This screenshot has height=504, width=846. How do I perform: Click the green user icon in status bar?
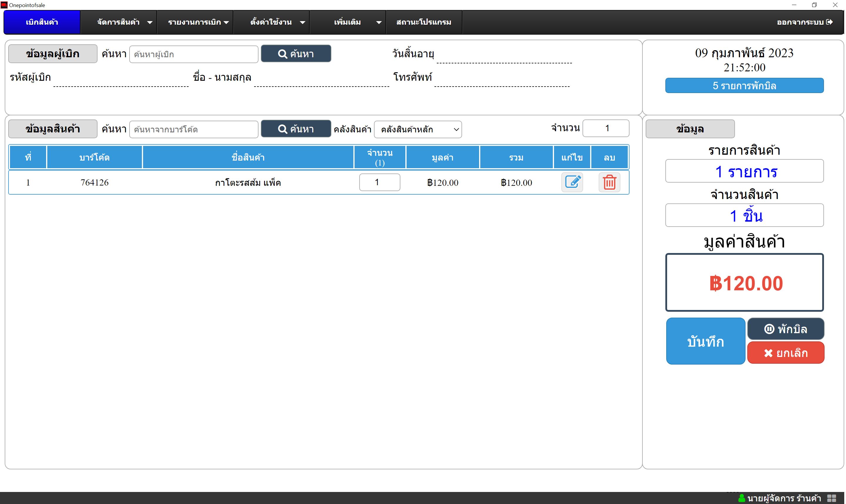pyautogui.click(x=742, y=498)
